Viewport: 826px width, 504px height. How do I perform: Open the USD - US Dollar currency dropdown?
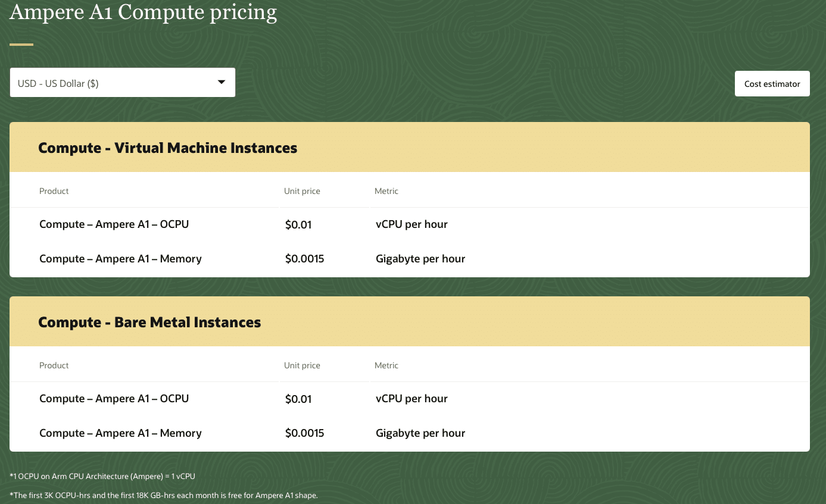(122, 83)
